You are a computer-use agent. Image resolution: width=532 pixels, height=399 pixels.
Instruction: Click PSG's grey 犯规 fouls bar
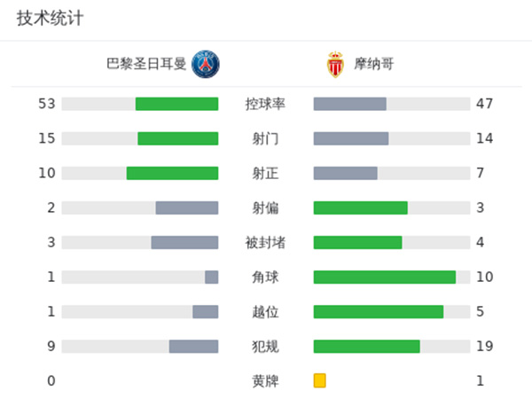point(193,346)
